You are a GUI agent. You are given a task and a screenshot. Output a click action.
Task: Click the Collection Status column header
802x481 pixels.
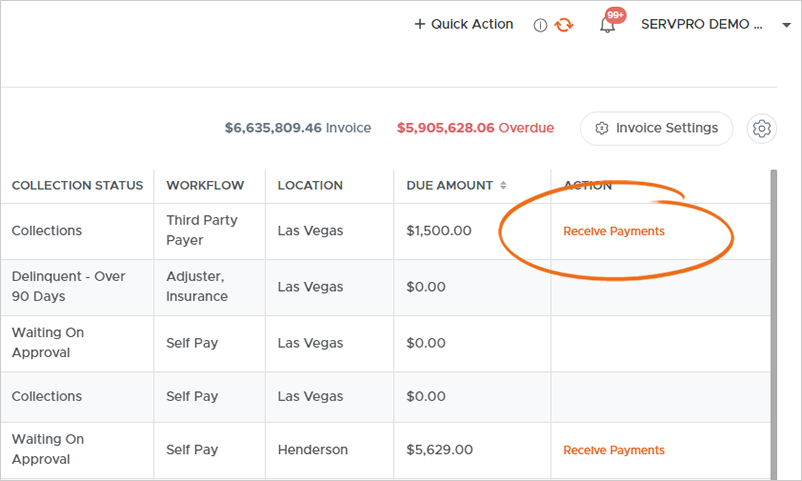77,185
